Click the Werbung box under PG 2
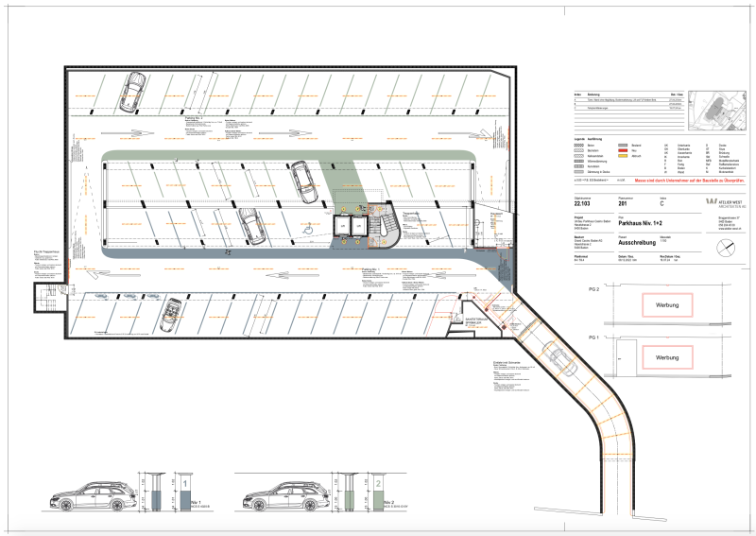756x536 pixels. pyautogui.click(x=667, y=305)
